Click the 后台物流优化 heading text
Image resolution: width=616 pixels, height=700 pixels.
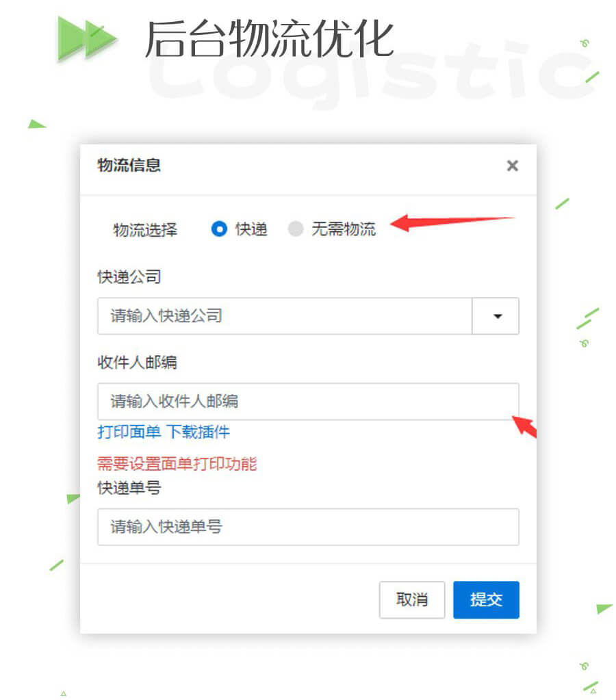pos(270,39)
